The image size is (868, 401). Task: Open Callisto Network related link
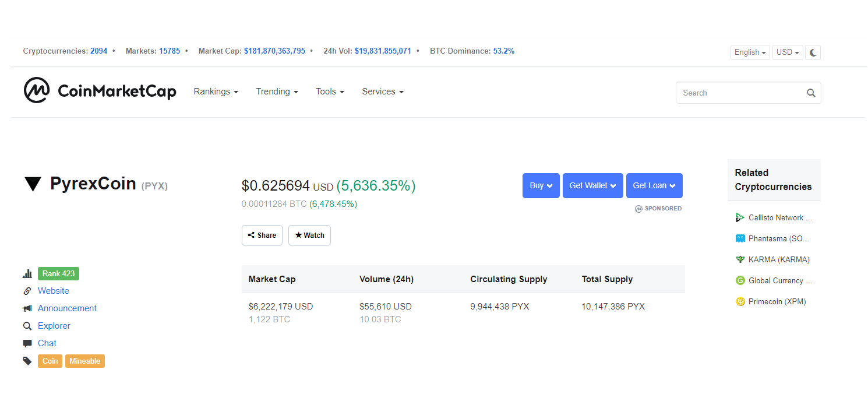click(780, 217)
